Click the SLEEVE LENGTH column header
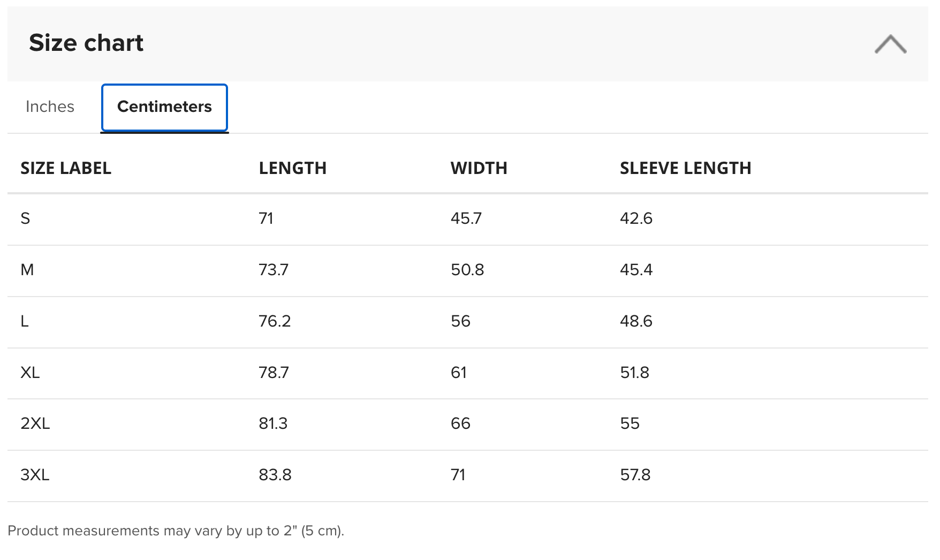The height and width of the screenshot is (560, 940). [686, 168]
